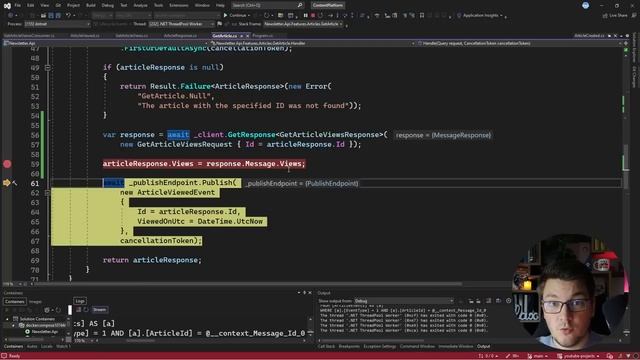The width and height of the screenshot is (640, 360).
Task: Switch to the Autos tab
Action: click(32, 347)
